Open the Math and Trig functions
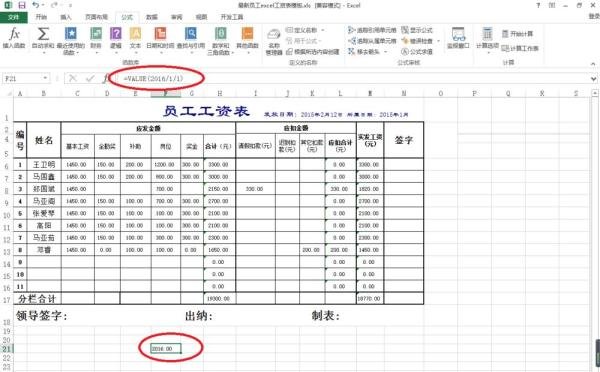This screenshot has width=600, height=372. (220, 40)
